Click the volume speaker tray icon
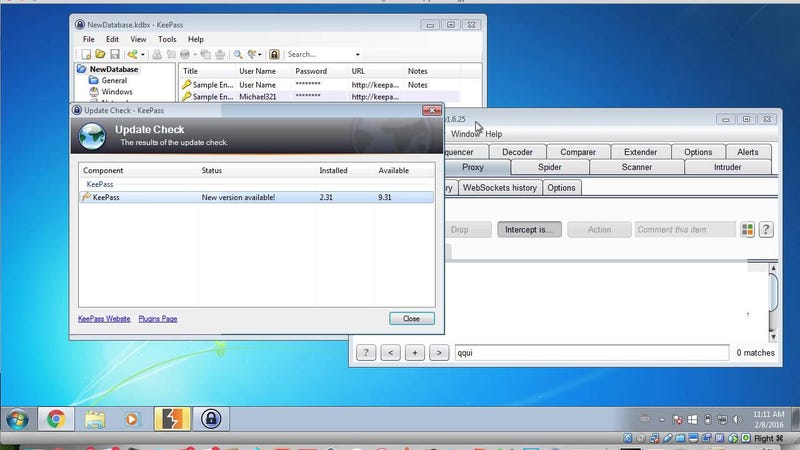This screenshot has width=800, height=450. pyautogui.click(x=738, y=420)
